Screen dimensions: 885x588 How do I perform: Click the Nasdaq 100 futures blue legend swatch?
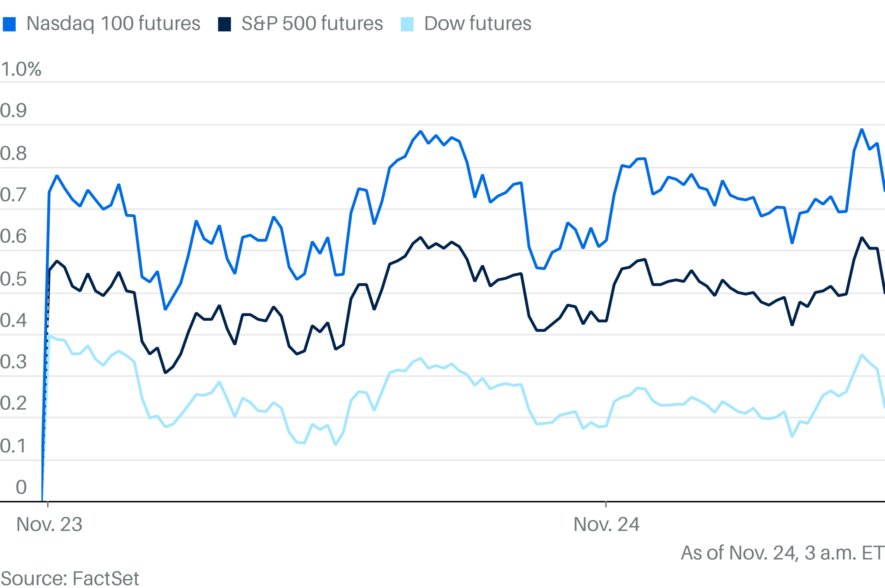[x=9, y=24]
